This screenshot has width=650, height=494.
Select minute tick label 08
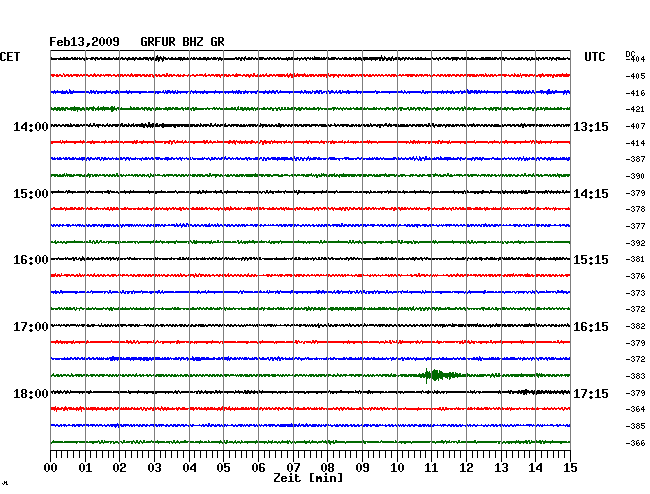327,467
